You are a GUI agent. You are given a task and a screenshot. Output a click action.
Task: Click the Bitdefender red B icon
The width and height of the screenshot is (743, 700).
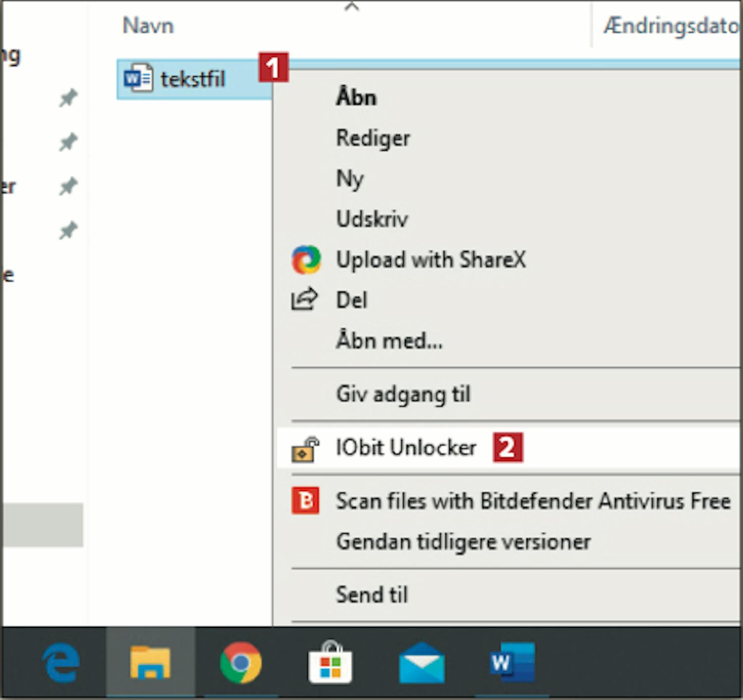click(305, 501)
